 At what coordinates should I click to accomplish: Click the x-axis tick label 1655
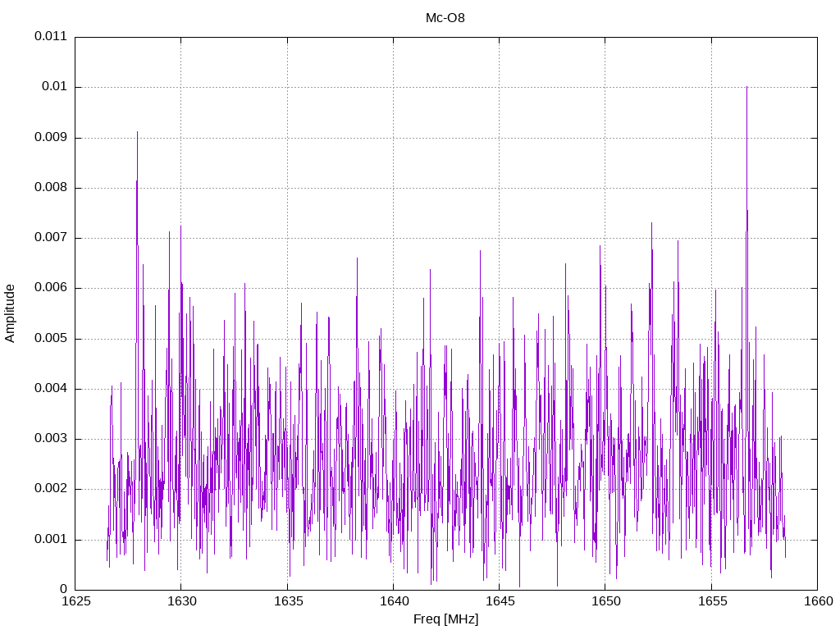[x=712, y=601]
